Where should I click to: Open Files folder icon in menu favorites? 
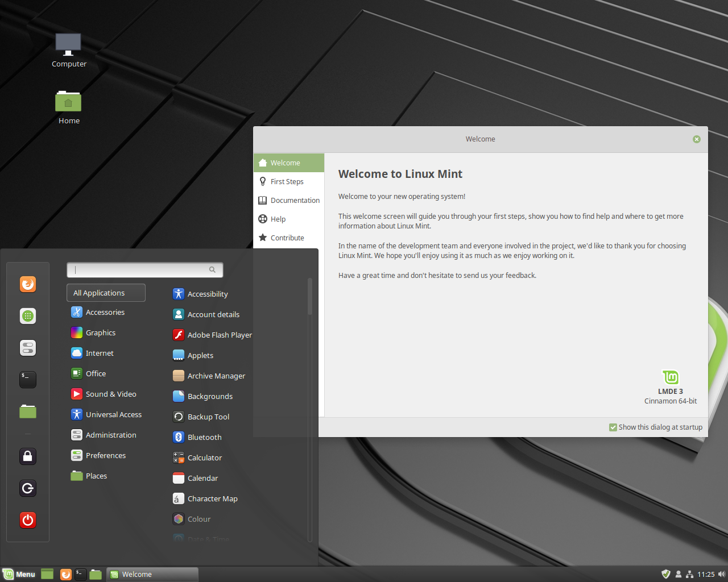click(28, 411)
